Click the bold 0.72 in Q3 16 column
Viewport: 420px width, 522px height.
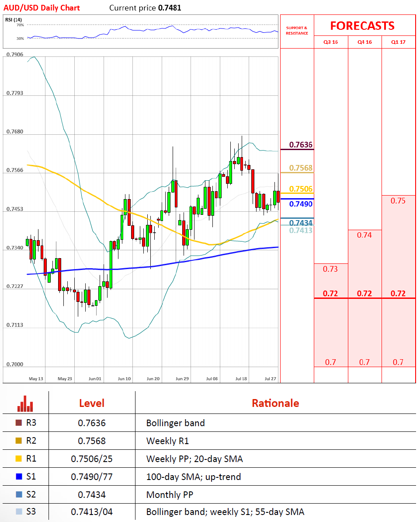pyautogui.click(x=330, y=293)
